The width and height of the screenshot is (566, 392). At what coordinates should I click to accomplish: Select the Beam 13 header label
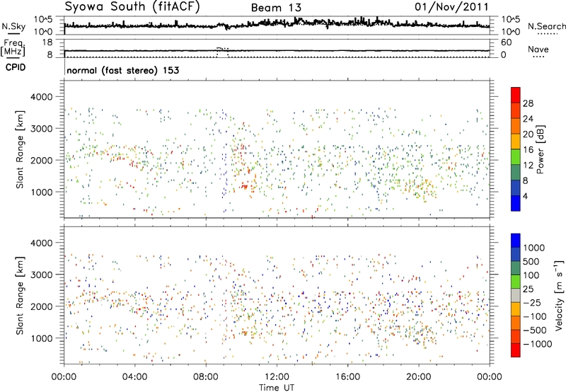(276, 8)
